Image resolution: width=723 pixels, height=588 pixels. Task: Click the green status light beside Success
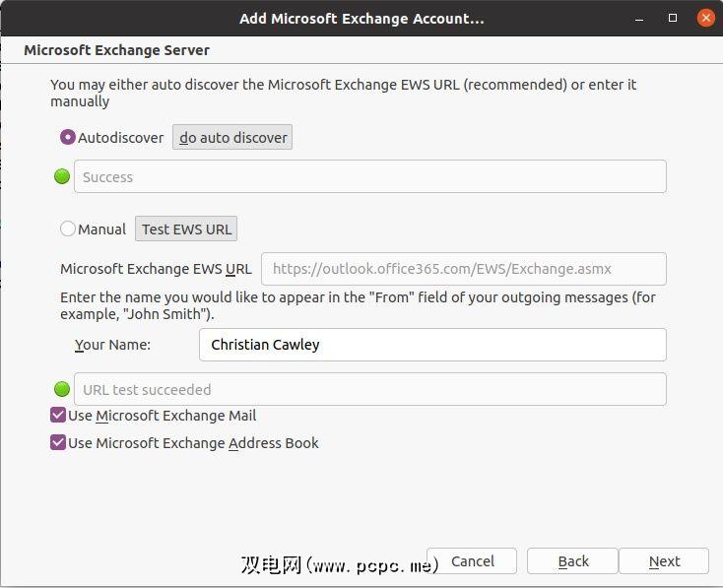click(62, 176)
